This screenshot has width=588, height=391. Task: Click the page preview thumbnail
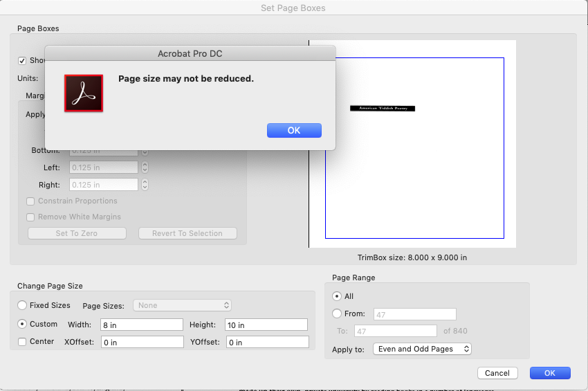point(412,144)
